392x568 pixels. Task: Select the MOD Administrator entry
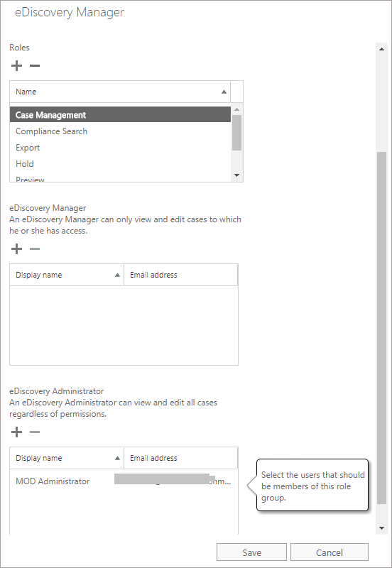pos(124,481)
